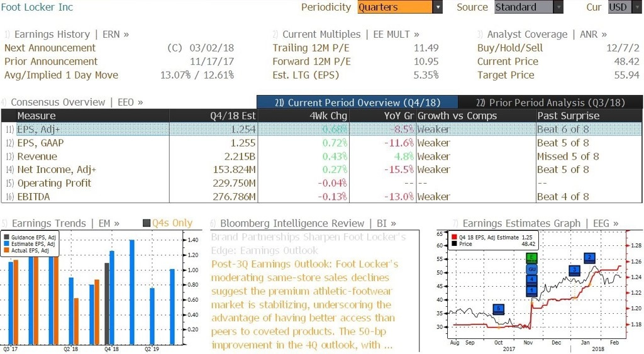The width and height of the screenshot is (644, 354).
Task: Click the blue marker labeled 5 on graph
Action: (x=498, y=309)
